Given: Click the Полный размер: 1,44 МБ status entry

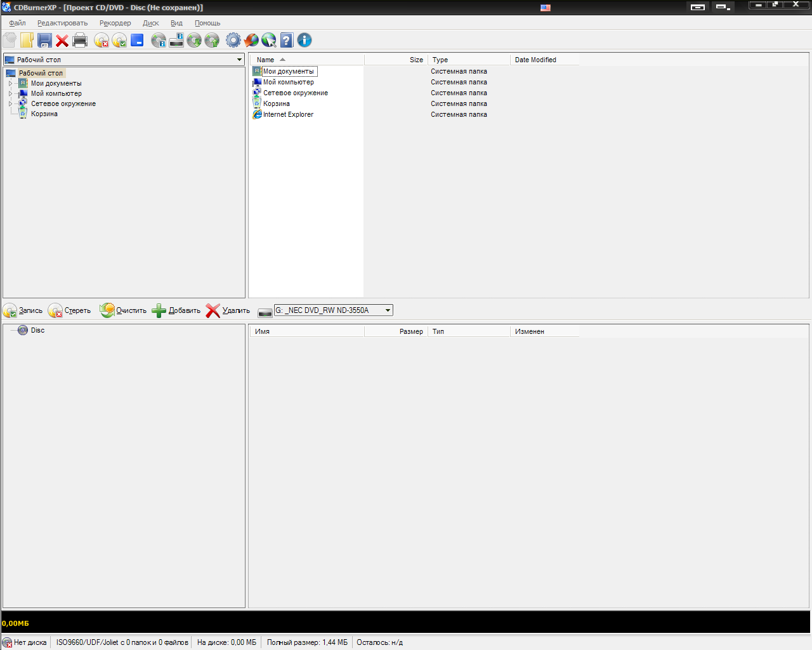Looking at the screenshot, I should 308,642.
